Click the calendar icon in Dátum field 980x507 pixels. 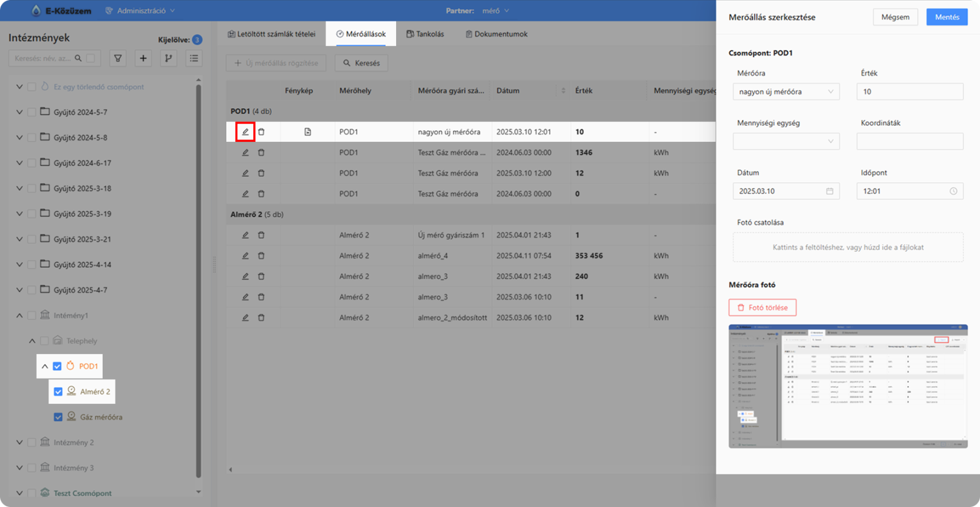(829, 191)
